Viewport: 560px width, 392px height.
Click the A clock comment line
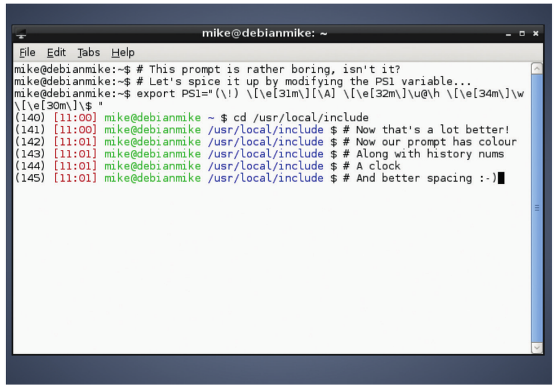click(373, 166)
